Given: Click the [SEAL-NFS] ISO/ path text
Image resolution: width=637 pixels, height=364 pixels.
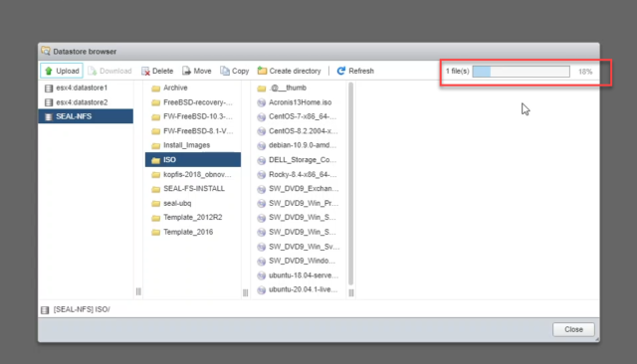Looking at the screenshot, I should click(x=82, y=309).
